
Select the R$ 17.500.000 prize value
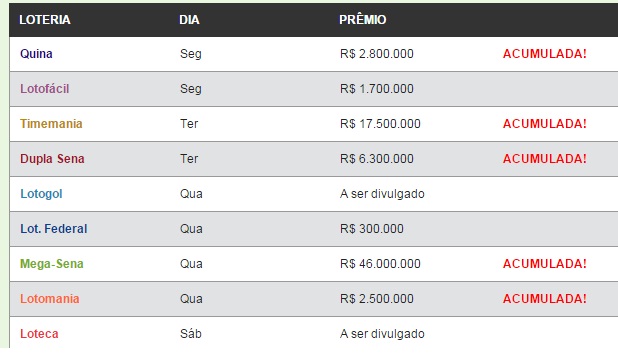click(x=380, y=124)
